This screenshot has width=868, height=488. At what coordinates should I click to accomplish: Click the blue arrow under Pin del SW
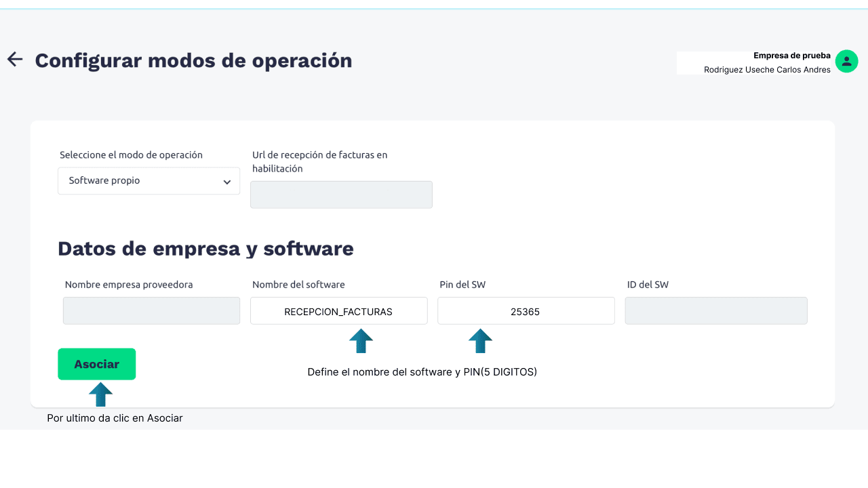tap(480, 341)
